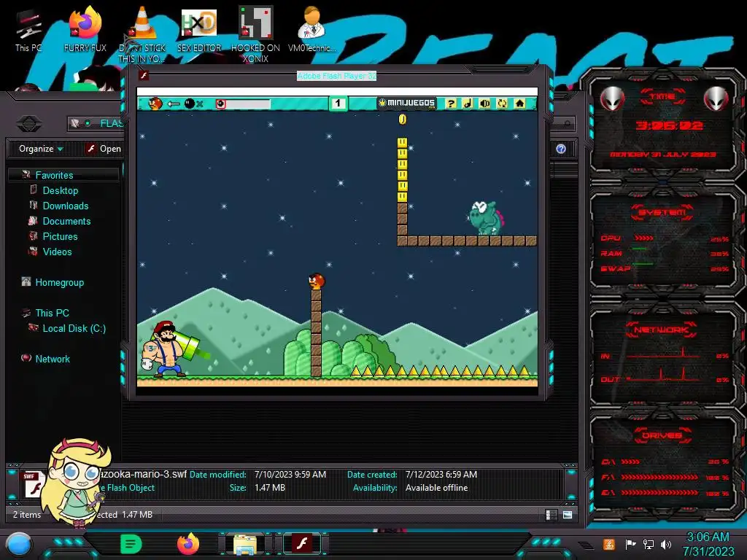The width and height of the screenshot is (747, 560).
Task: Click 'Available offline' availability text
Action: [436, 488]
